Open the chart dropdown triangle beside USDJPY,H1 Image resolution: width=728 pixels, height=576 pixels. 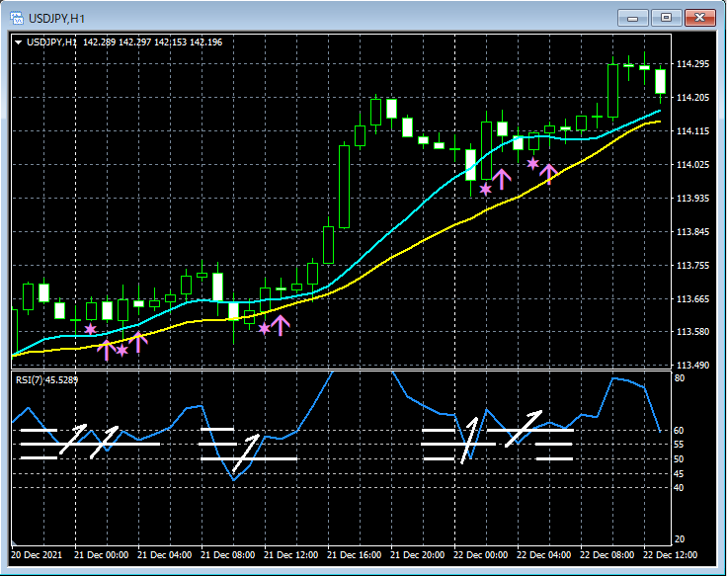click(x=18, y=42)
